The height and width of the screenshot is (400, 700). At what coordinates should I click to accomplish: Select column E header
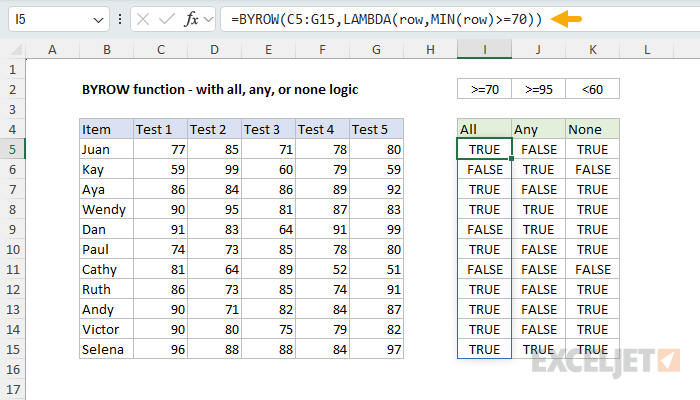tap(269, 50)
